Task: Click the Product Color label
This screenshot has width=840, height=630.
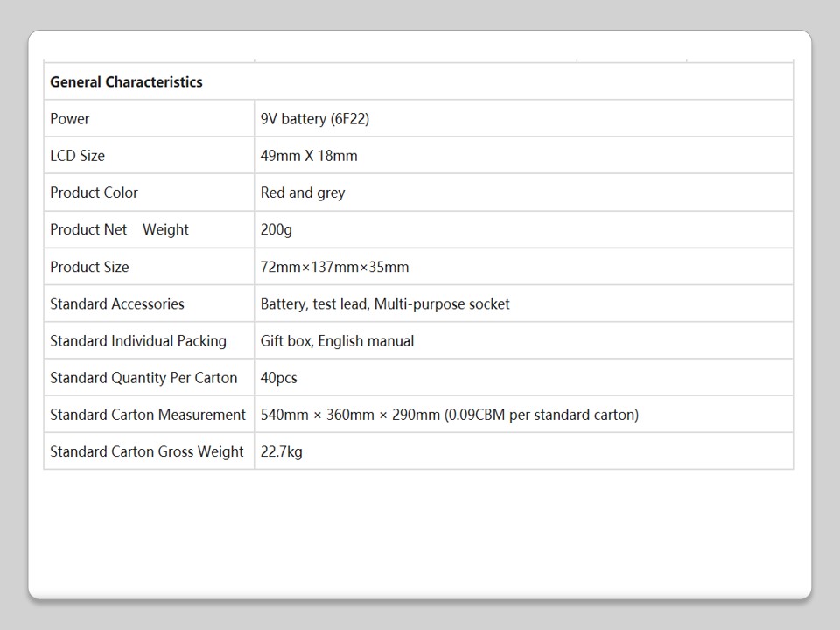Action: (94, 192)
